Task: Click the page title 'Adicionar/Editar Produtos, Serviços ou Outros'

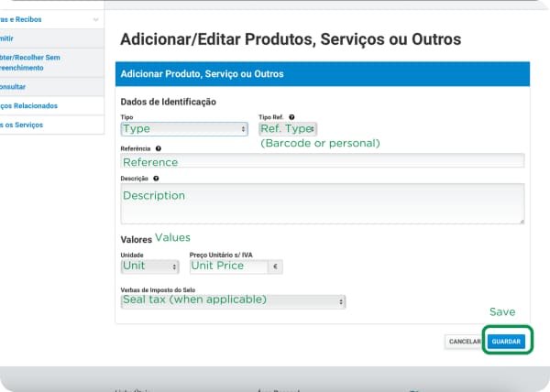Action: (x=291, y=39)
